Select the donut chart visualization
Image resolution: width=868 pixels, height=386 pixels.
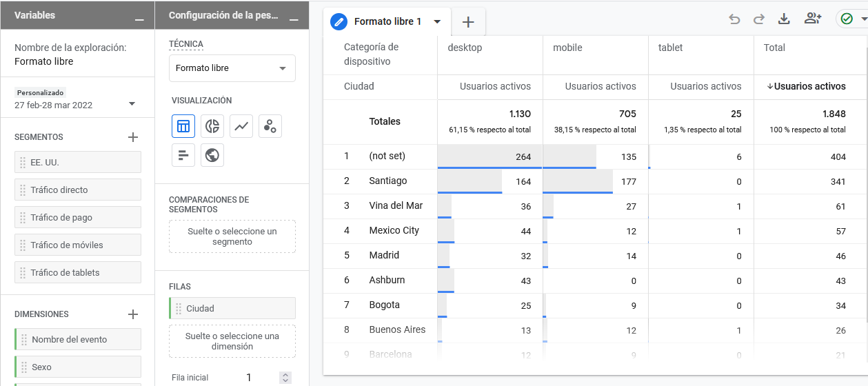click(212, 126)
